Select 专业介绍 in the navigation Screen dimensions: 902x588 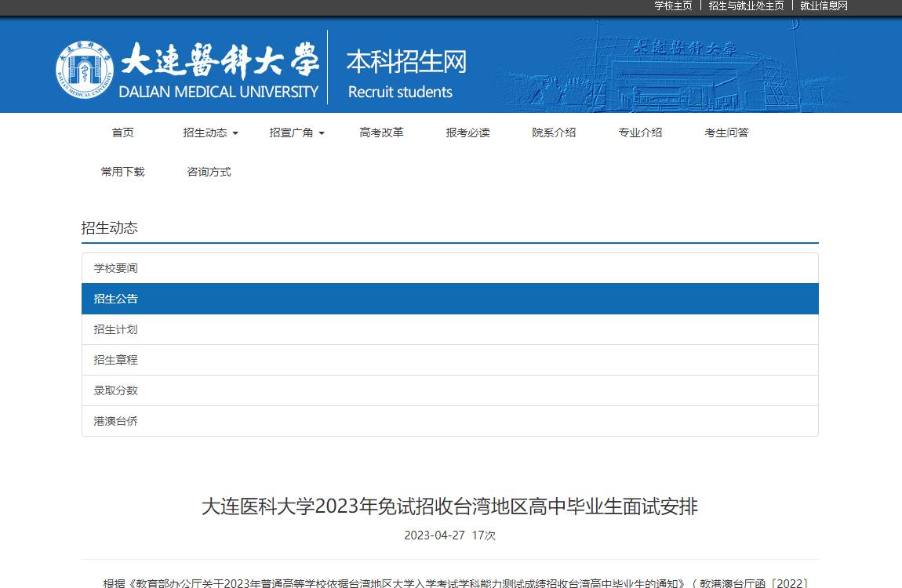pyautogui.click(x=640, y=132)
